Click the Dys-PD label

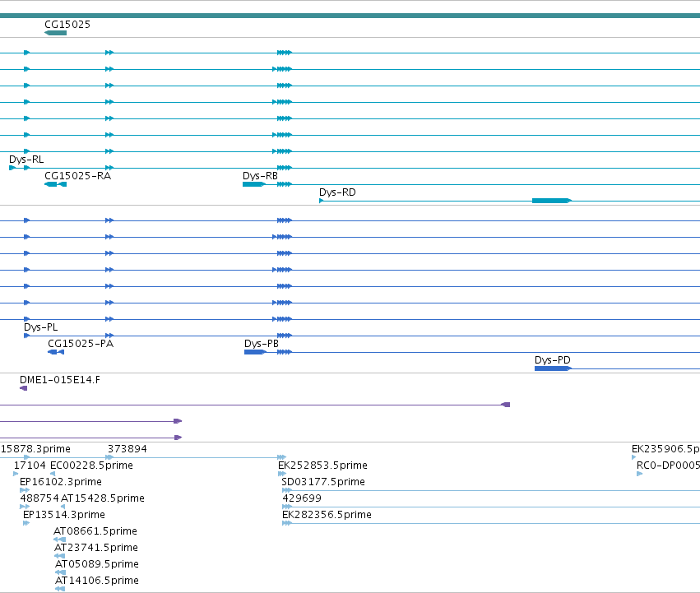click(x=553, y=360)
